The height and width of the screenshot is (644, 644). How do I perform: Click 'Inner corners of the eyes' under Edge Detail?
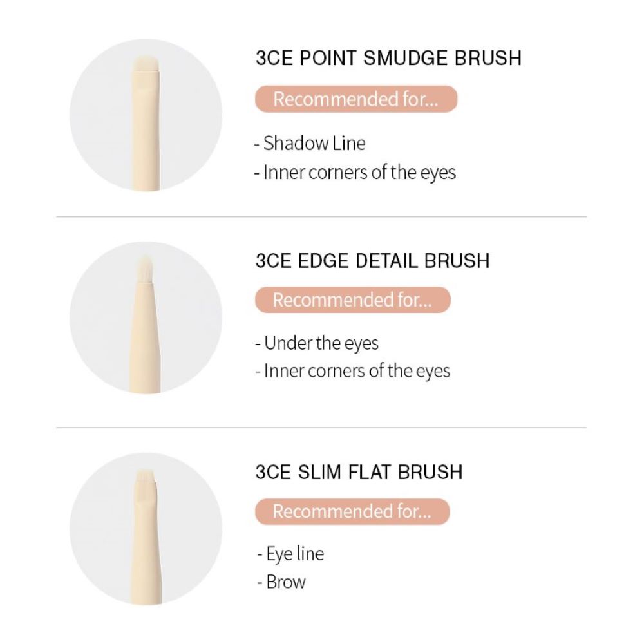(x=357, y=370)
